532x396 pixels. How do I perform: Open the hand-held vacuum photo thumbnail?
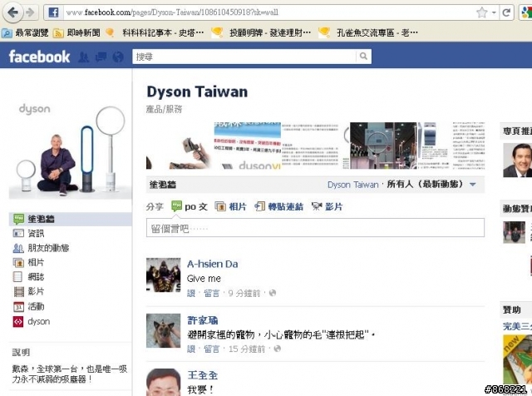(x=180, y=146)
